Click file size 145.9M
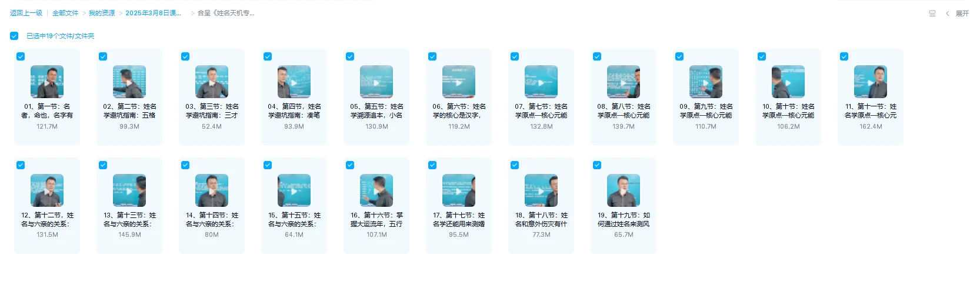The height and width of the screenshot is (285, 980). tap(129, 234)
